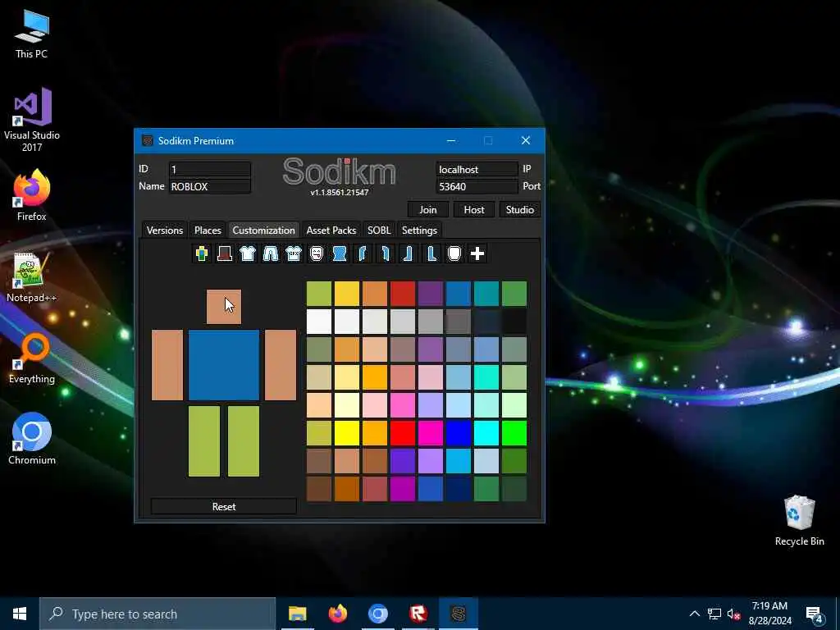Pick the bright lime green swatch
This screenshot has height=630, width=840.
coord(514,433)
